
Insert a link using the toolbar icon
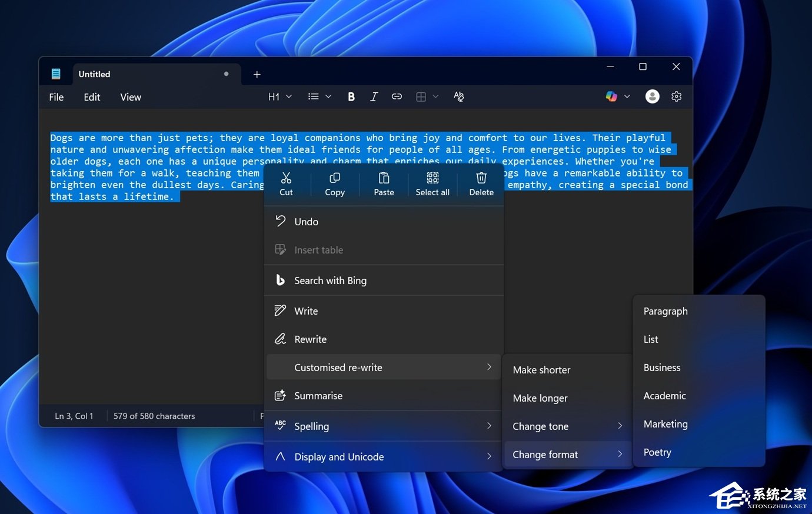point(397,97)
